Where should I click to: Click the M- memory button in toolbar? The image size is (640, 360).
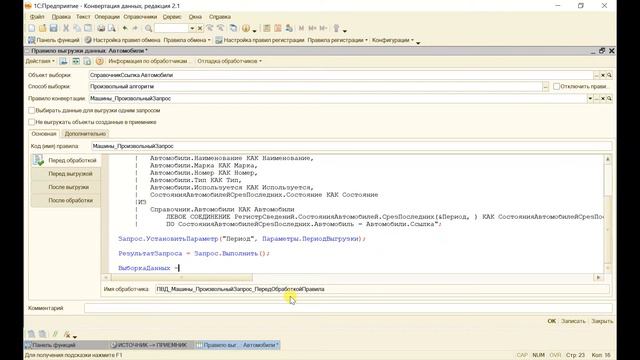[323, 28]
